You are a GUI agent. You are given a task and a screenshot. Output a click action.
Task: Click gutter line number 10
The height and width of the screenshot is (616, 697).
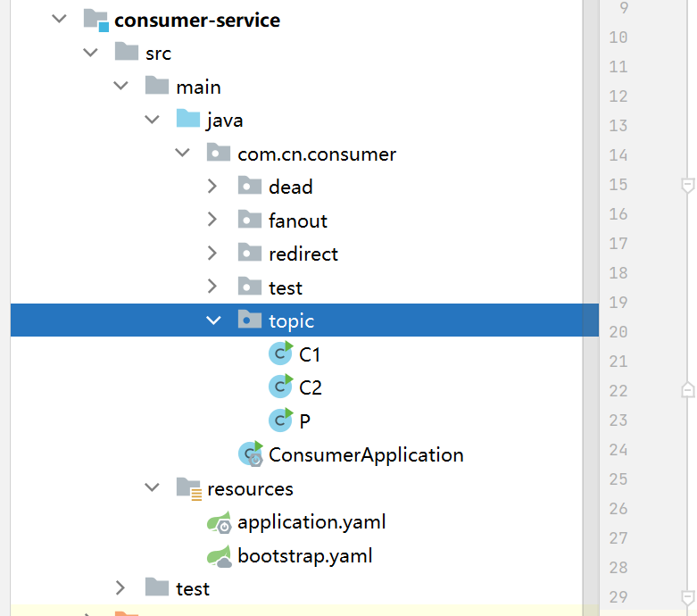click(618, 37)
